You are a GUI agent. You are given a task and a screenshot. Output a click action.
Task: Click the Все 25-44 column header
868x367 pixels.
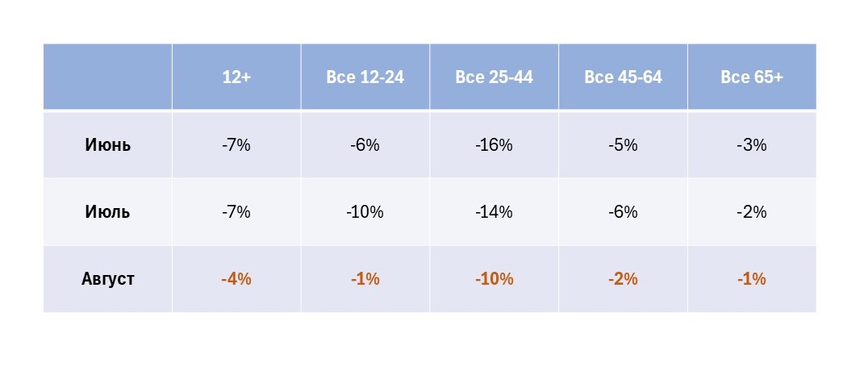pos(494,77)
